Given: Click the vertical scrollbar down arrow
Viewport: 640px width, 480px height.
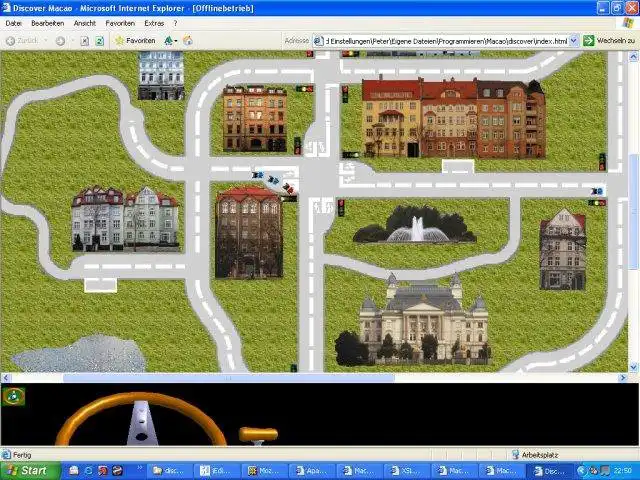Looking at the screenshot, I should tap(634, 367).
